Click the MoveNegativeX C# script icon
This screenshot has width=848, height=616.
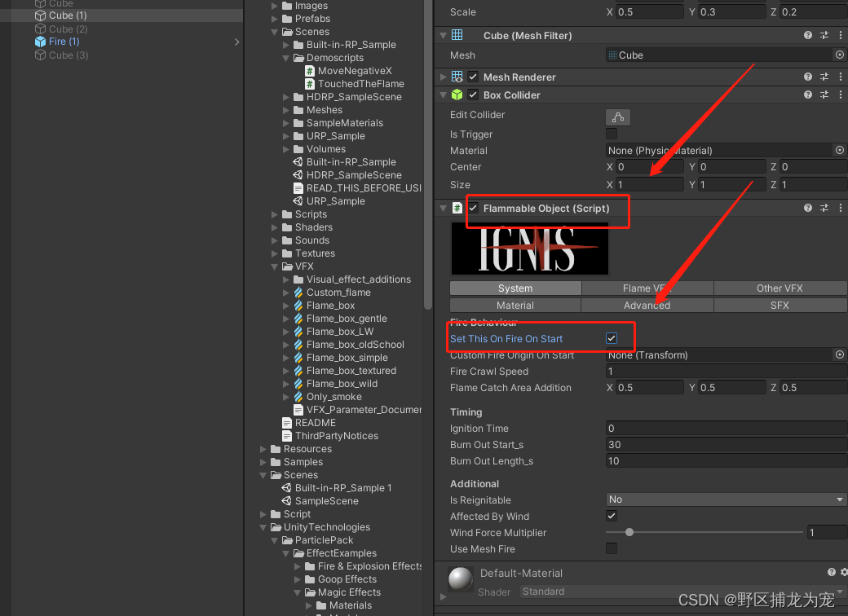(x=310, y=70)
